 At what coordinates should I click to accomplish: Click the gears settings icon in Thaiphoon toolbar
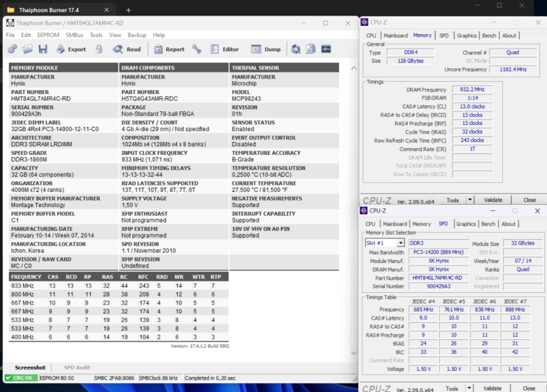click(x=12, y=49)
